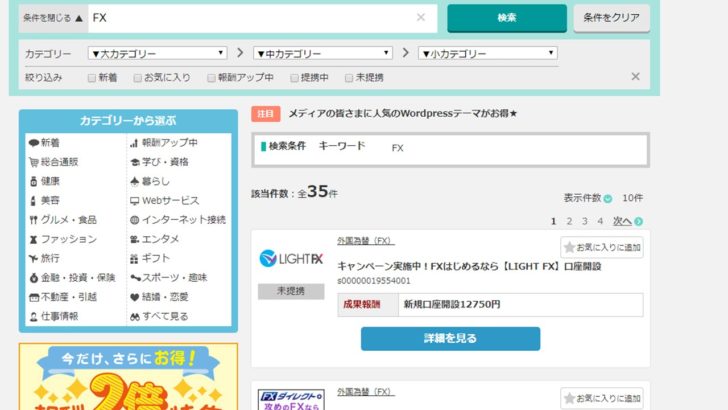Enable the お気に入り filter checkbox

[x=137, y=78]
